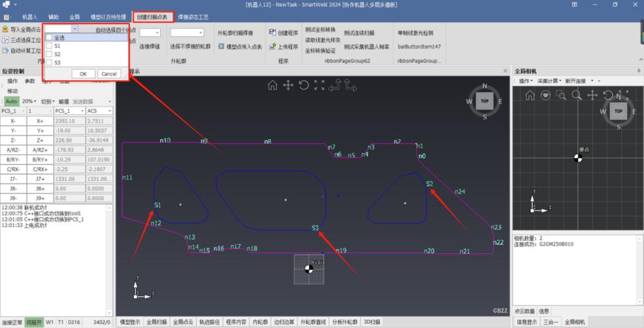The width and height of the screenshot is (644, 328).
Task: Check the 全选 checkbox in dropdown list
Action: coord(49,38)
